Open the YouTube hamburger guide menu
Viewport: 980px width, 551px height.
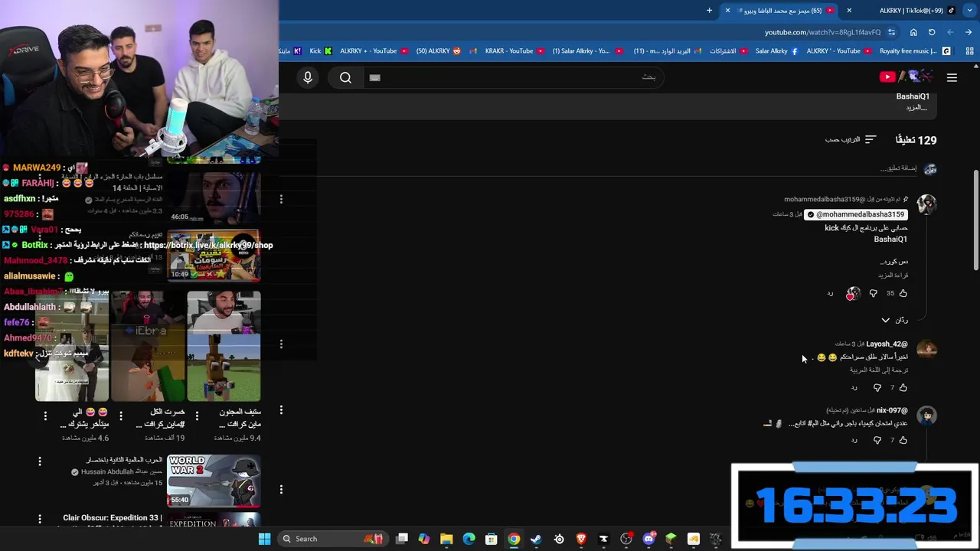952,77
